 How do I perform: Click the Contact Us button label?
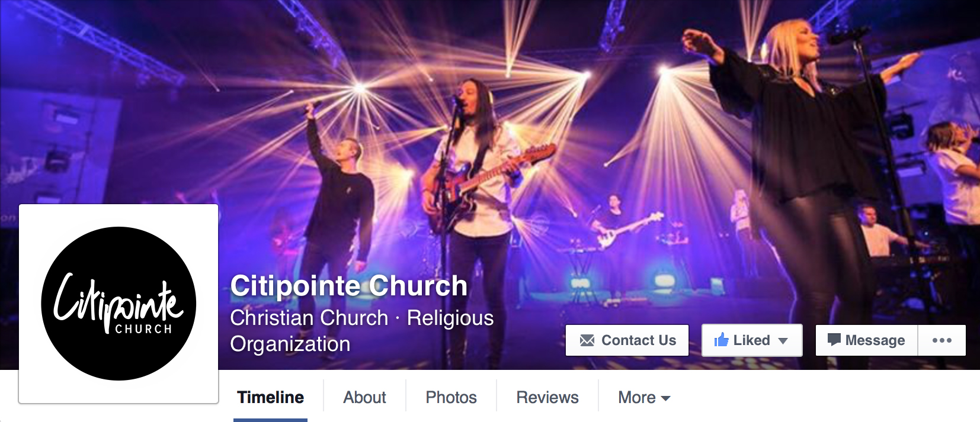click(x=639, y=340)
